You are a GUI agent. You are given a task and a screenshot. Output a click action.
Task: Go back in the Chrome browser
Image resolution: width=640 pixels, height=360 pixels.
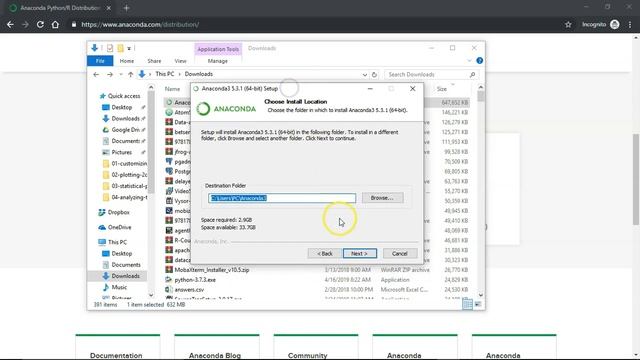pyautogui.click(x=10, y=24)
